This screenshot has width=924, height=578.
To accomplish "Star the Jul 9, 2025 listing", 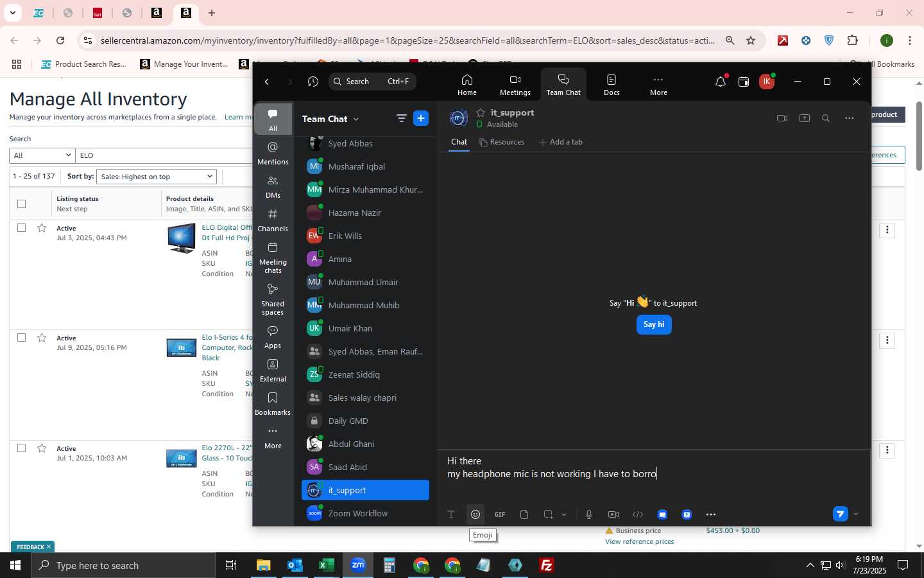I will click(42, 338).
